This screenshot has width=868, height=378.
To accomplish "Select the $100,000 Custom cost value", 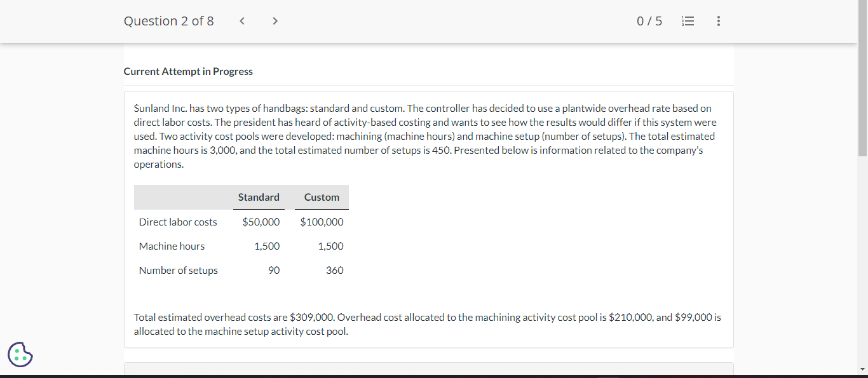I will [322, 222].
